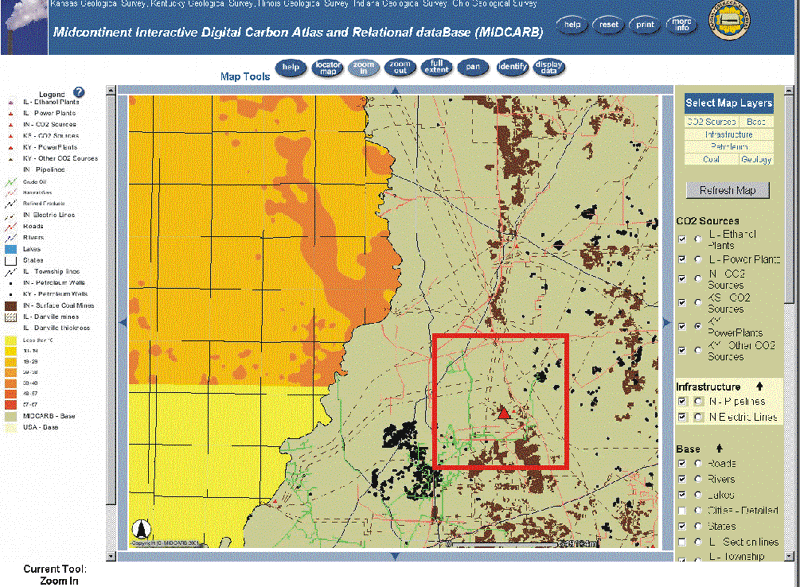Click the red triangle power plant marker
Image resolution: width=800 pixels, height=587 pixels.
[504, 413]
